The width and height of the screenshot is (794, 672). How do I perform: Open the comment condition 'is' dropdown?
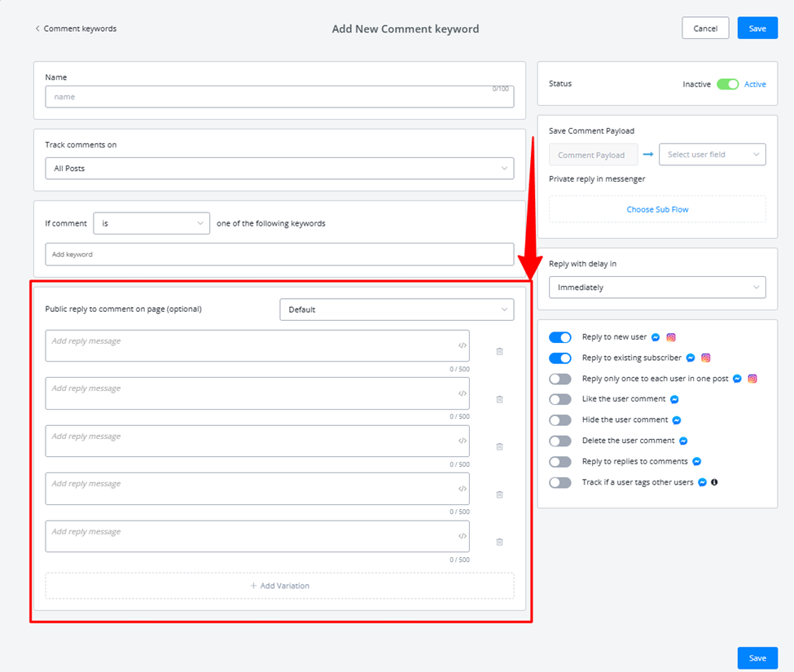tap(151, 223)
